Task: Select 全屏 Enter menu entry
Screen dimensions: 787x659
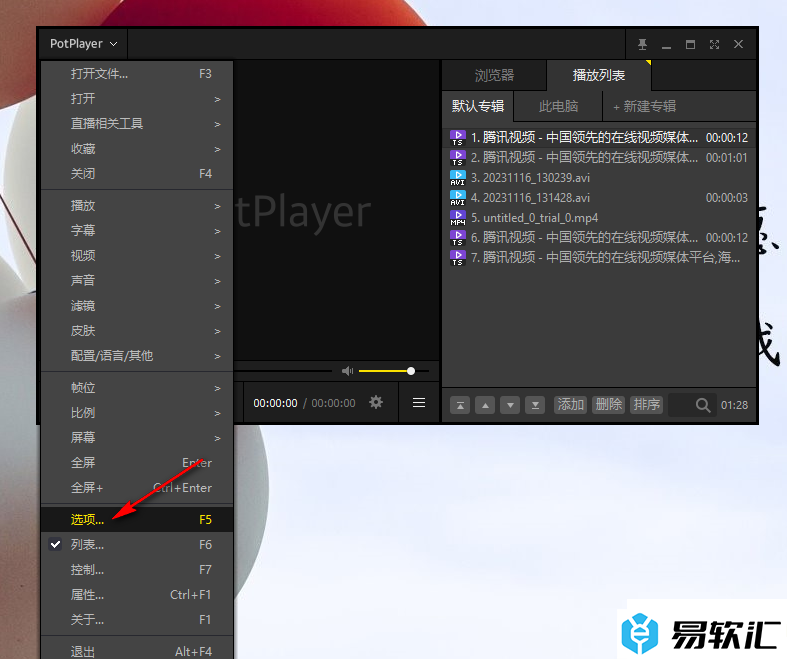Action: [137, 463]
